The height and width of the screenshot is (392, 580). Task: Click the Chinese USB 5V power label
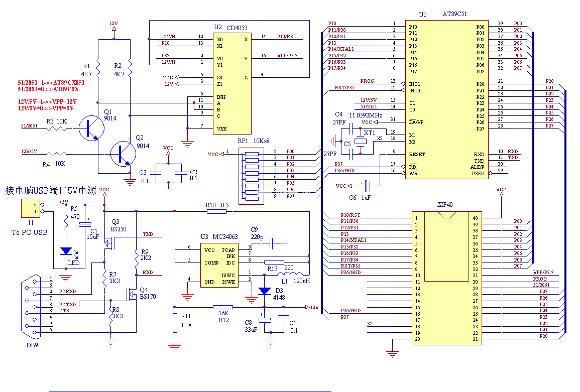coord(50,191)
